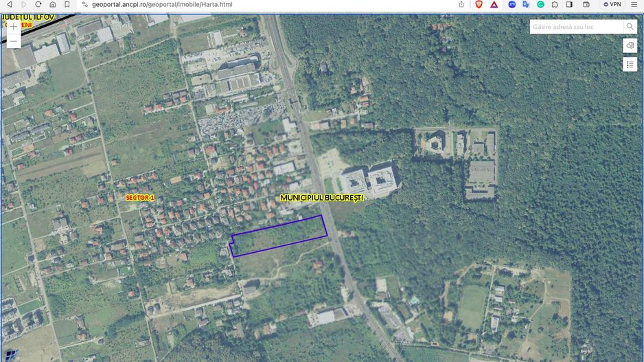The width and height of the screenshot is (644, 362).
Task: Go to browser home page
Action: [53, 5]
